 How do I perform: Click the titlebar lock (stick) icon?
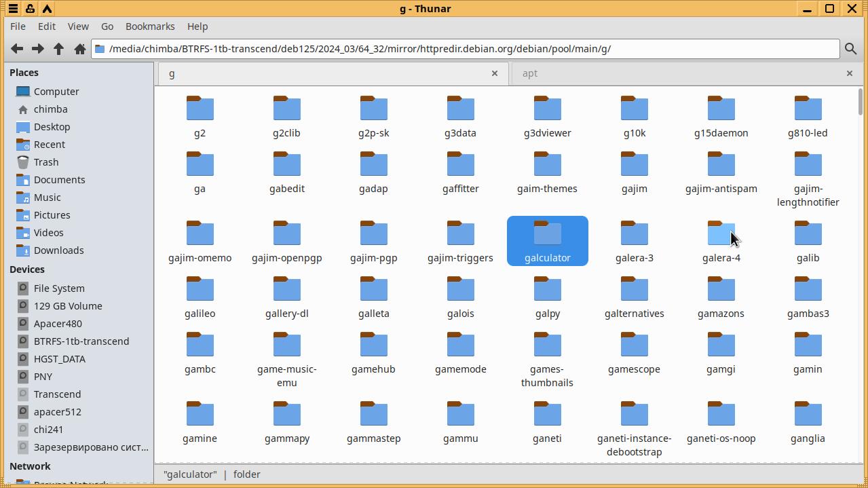click(30, 9)
